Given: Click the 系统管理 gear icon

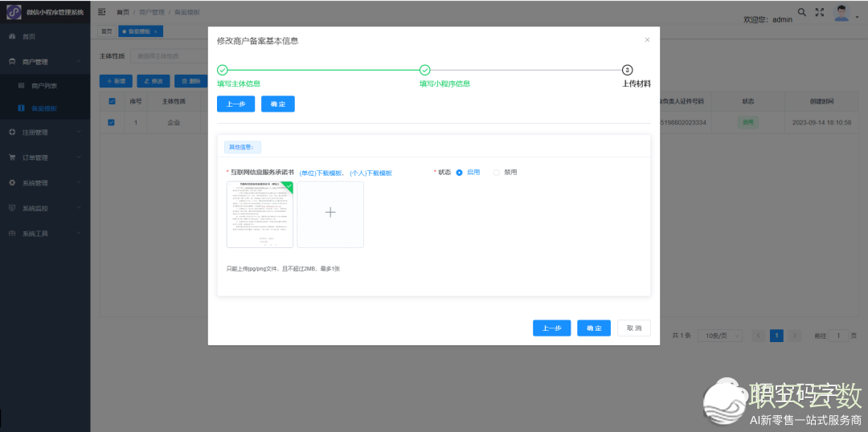Looking at the screenshot, I should click(12, 182).
